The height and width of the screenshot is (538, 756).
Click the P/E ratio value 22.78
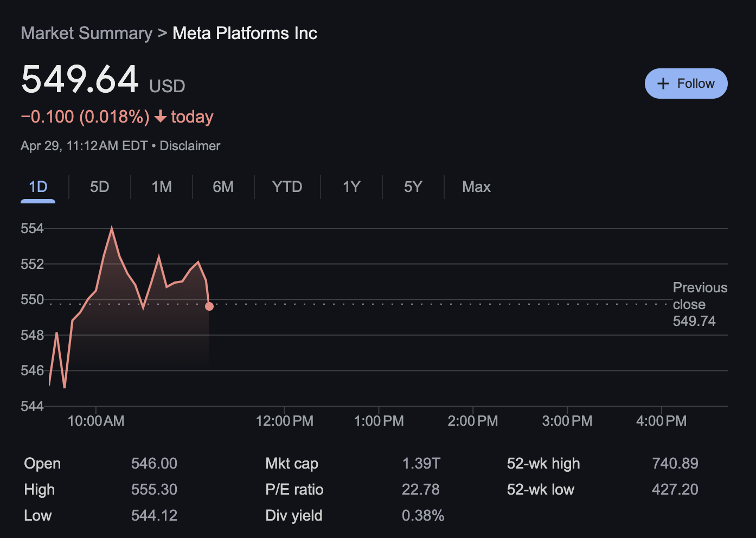(x=421, y=490)
